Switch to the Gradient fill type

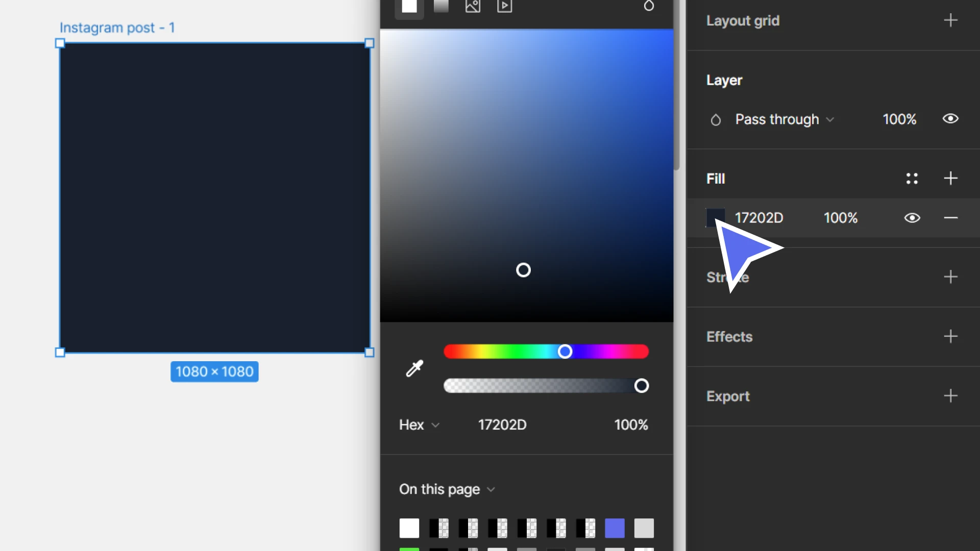pyautogui.click(x=441, y=7)
